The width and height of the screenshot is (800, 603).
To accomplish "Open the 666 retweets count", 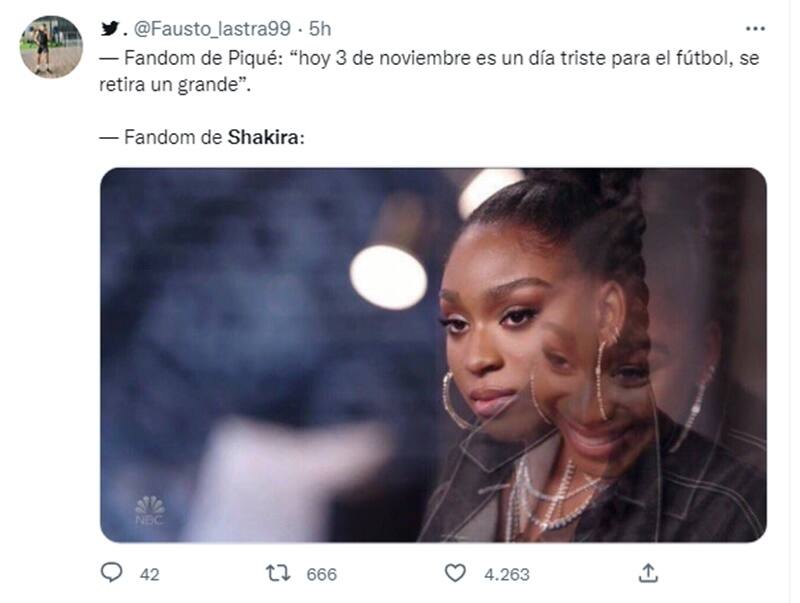I will 321,574.
